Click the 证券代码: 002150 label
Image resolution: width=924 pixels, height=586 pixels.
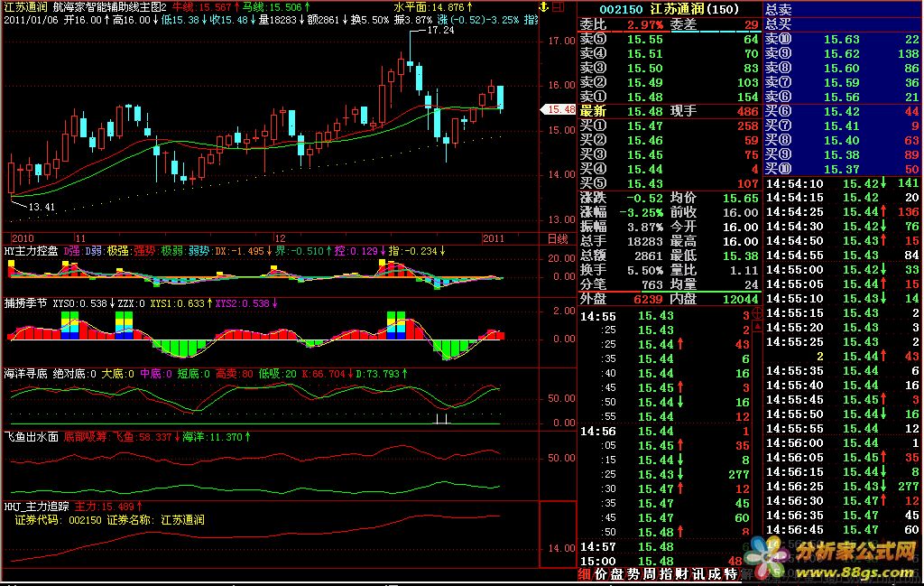coord(58,520)
